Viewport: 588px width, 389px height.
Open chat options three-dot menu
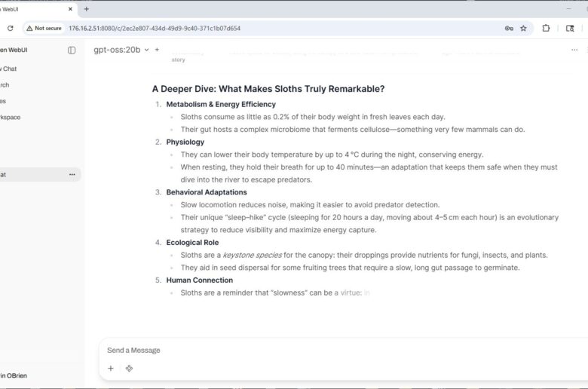574,50
